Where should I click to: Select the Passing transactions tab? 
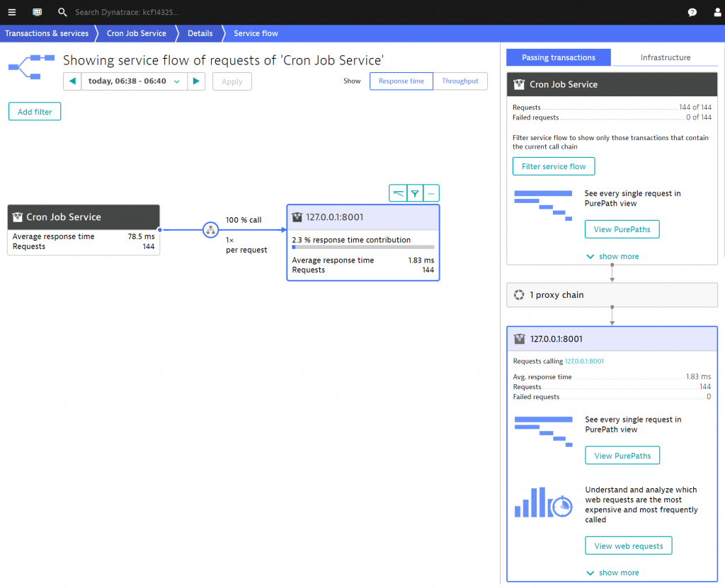(559, 58)
